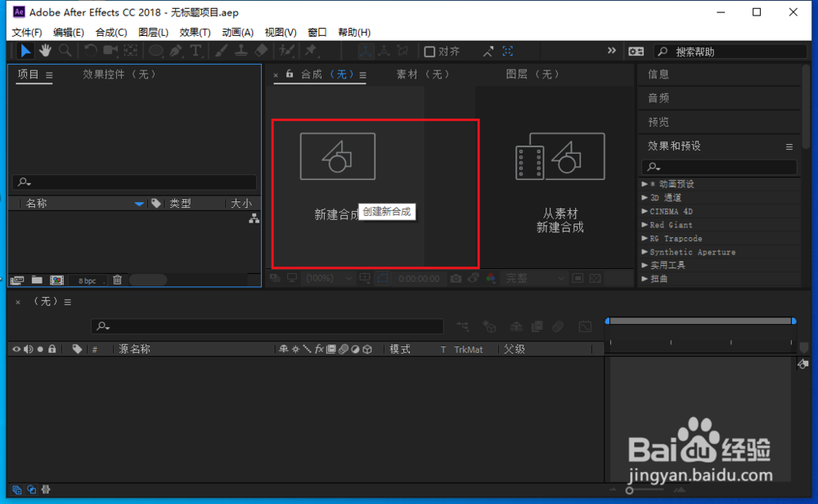Image resolution: width=818 pixels, height=504 pixels.
Task: Expand the Red Giant effects category
Action: click(645, 225)
